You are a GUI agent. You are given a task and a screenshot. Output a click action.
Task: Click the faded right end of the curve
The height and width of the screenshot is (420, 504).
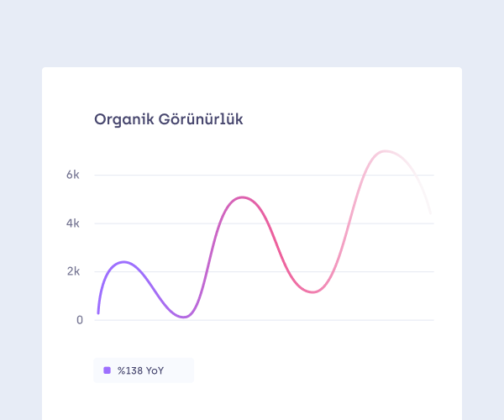[x=429, y=212]
